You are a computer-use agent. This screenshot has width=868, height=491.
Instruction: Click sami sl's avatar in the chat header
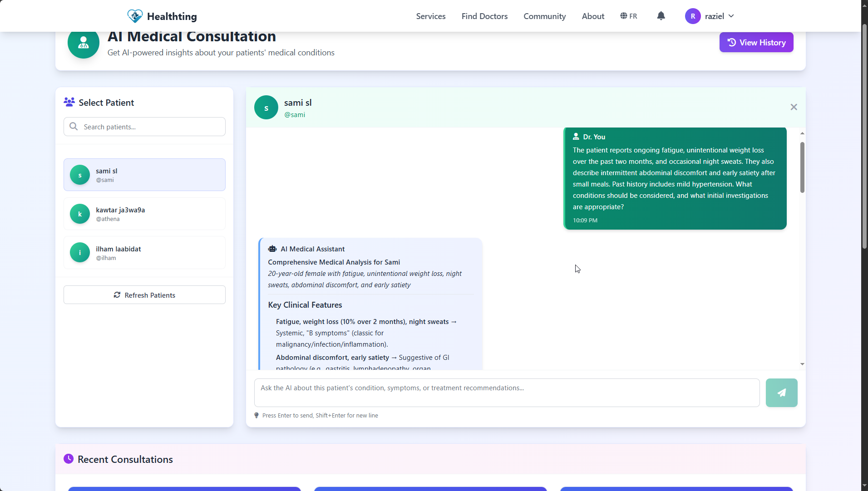[266, 107]
